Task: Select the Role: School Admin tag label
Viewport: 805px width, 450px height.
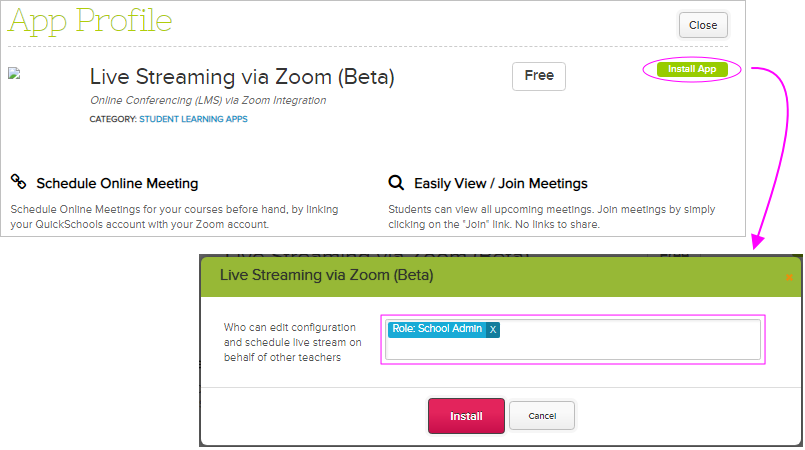Action: (437, 329)
